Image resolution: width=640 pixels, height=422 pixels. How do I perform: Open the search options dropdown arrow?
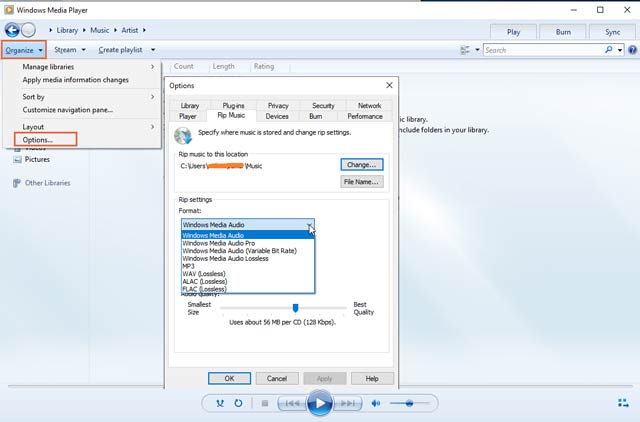[x=620, y=50]
